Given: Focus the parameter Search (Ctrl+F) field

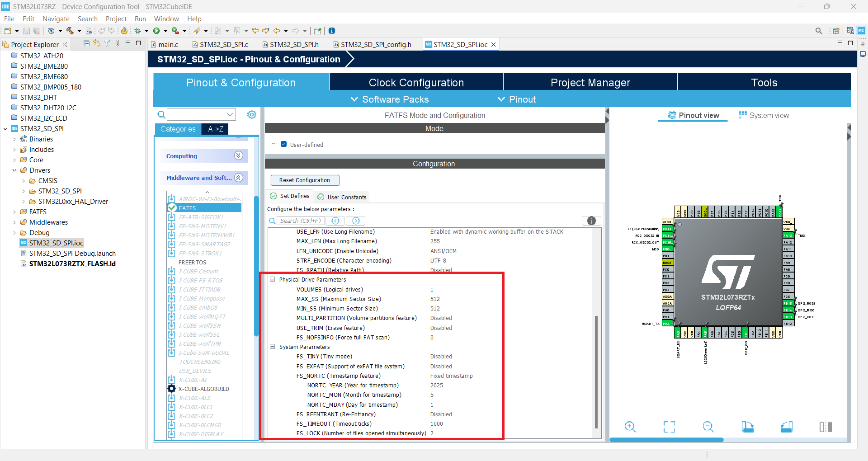Looking at the screenshot, I should 300,221.
